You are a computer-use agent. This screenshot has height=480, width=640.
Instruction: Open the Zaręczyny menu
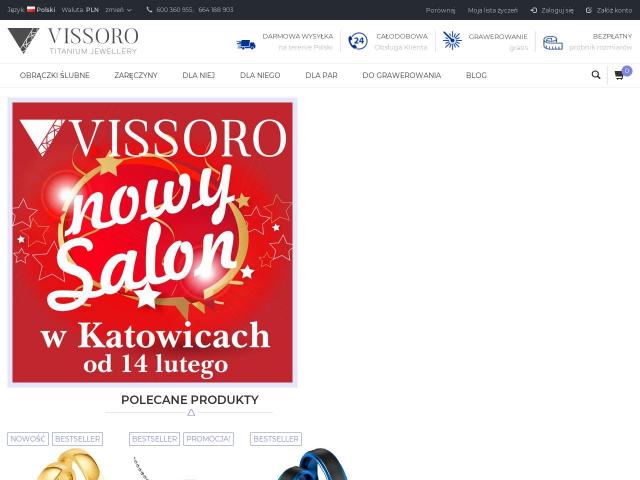coord(136,75)
